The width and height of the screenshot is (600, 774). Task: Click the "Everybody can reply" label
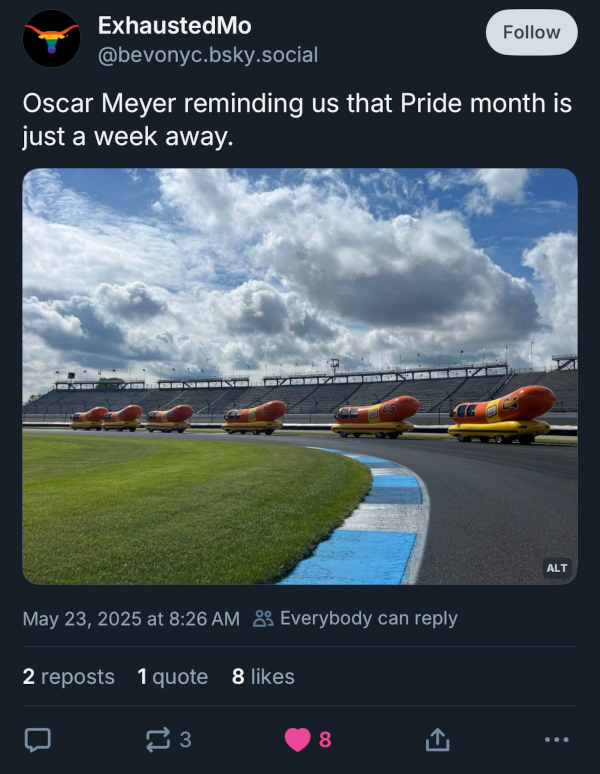pos(368,618)
